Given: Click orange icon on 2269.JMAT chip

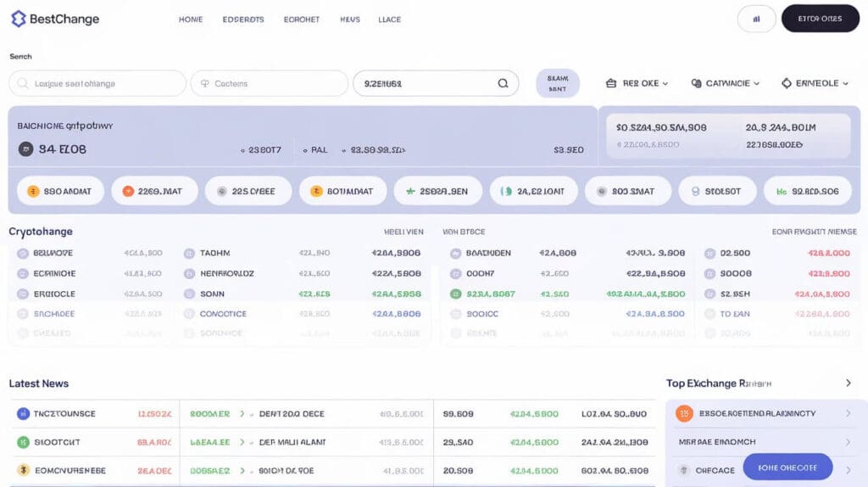Looking at the screenshot, I should (x=128, y=191).
